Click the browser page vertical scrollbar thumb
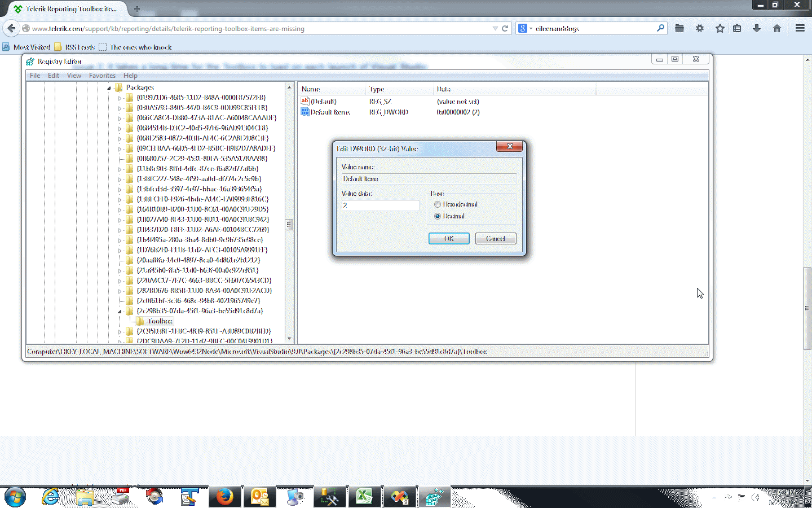The width and height of the screenshot is (812, 508). pyautogui.click(x=807, y=308)
